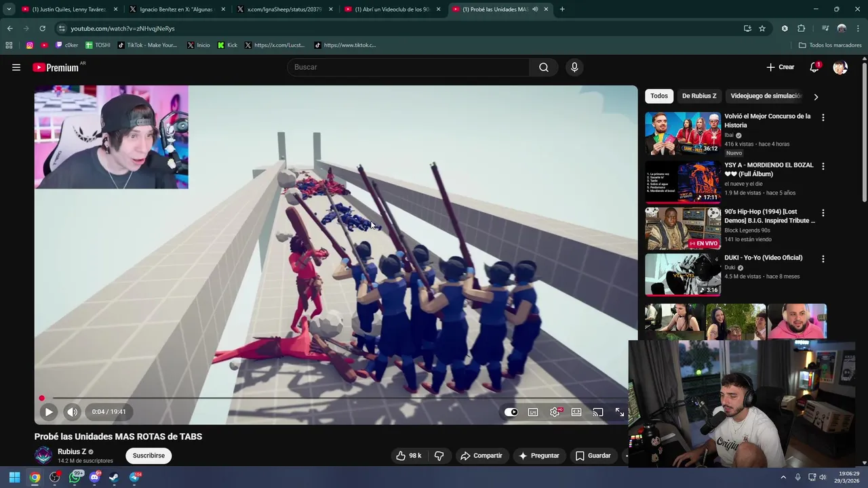Open the Chrome tab search dropdown
Image resolution: width=868 pixels, height=488 pixels.
8,9
